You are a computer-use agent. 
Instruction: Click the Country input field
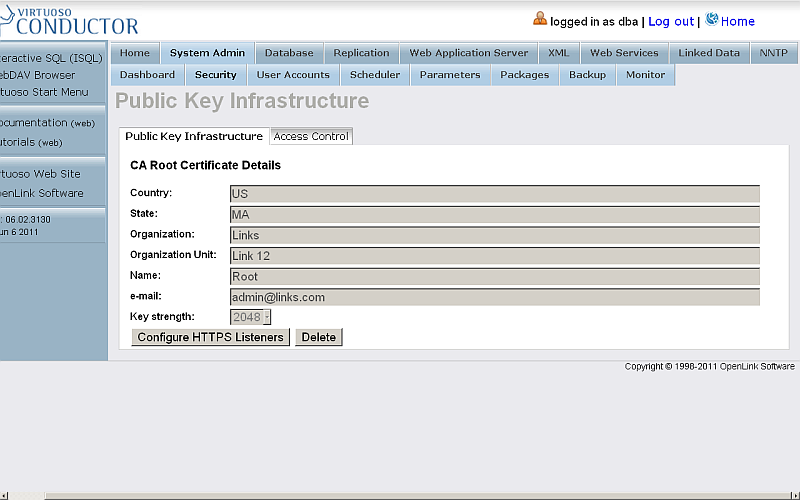pyautogui.click(x=494, y=193)
